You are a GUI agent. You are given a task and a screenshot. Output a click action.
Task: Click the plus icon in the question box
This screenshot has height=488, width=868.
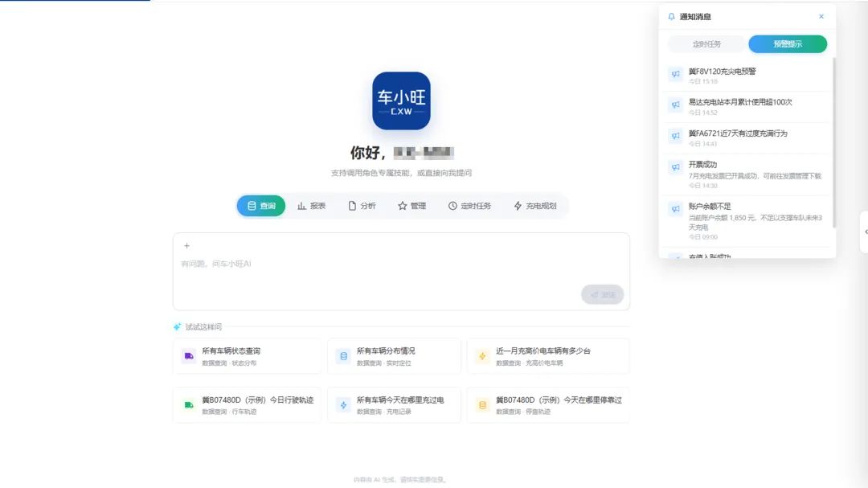(x=186, y=245)
